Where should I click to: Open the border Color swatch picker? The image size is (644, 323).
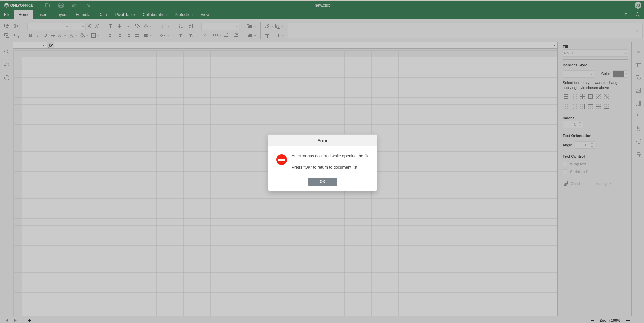click(619, 74)
